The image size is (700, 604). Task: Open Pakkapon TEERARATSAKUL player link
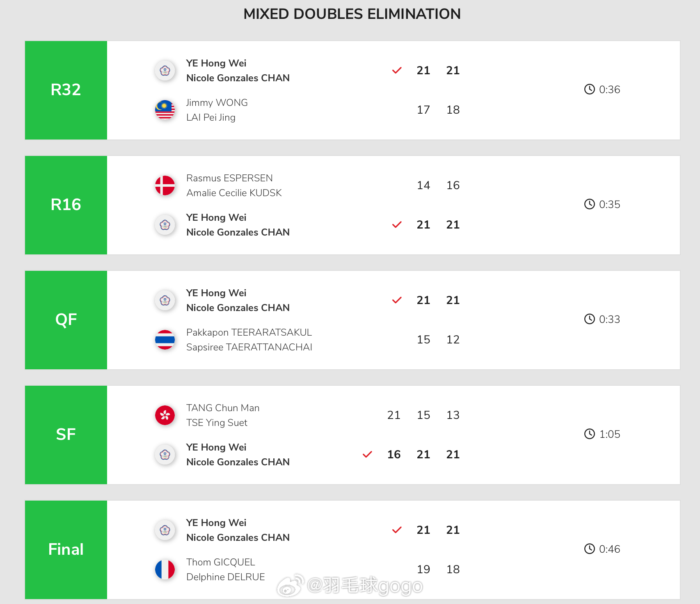[249, 332]
